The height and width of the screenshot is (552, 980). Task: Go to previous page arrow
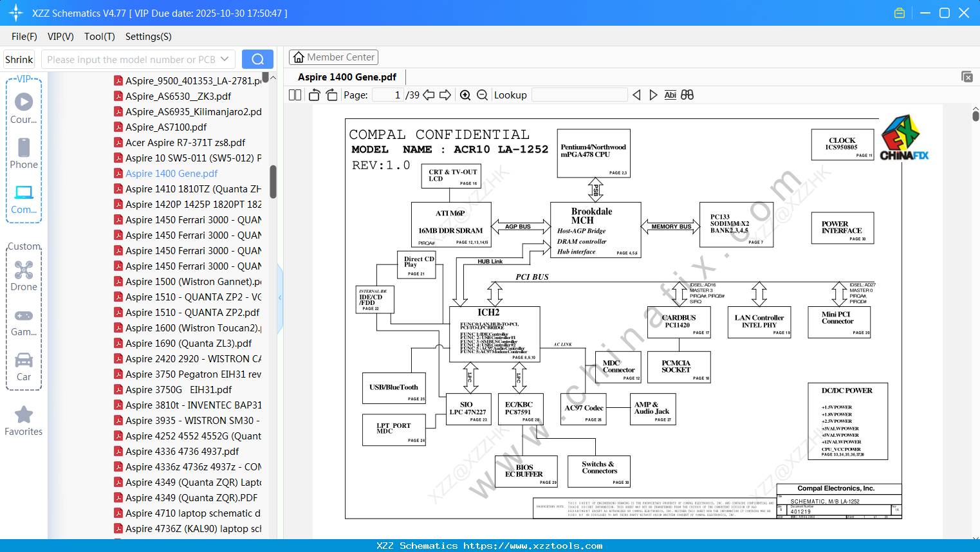(x=429, y=95)
